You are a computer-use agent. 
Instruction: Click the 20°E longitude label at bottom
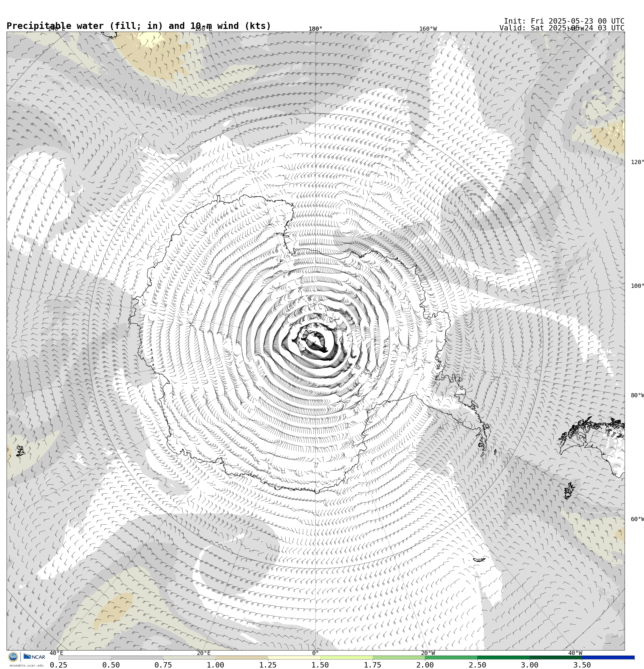204,653
